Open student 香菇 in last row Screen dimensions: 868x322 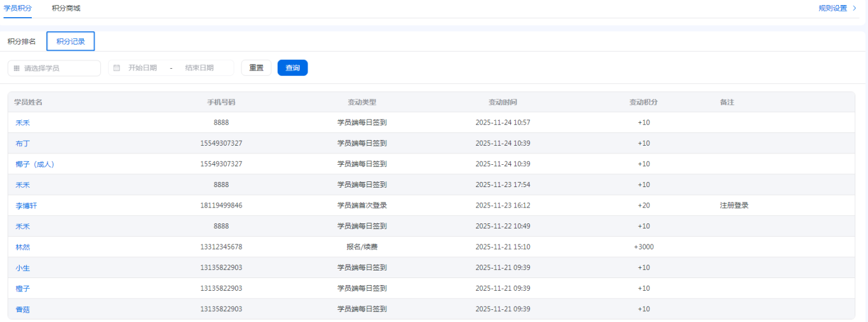point(22,309)
